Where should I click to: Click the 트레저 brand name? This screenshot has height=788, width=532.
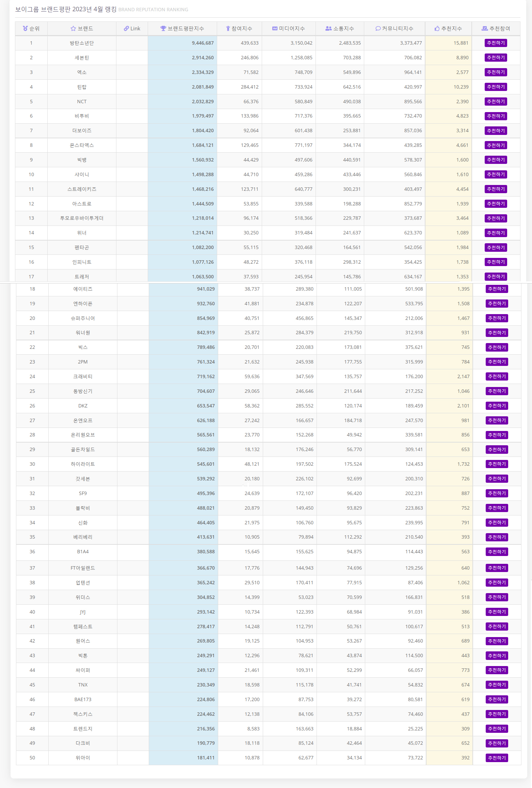coord(82,277)
